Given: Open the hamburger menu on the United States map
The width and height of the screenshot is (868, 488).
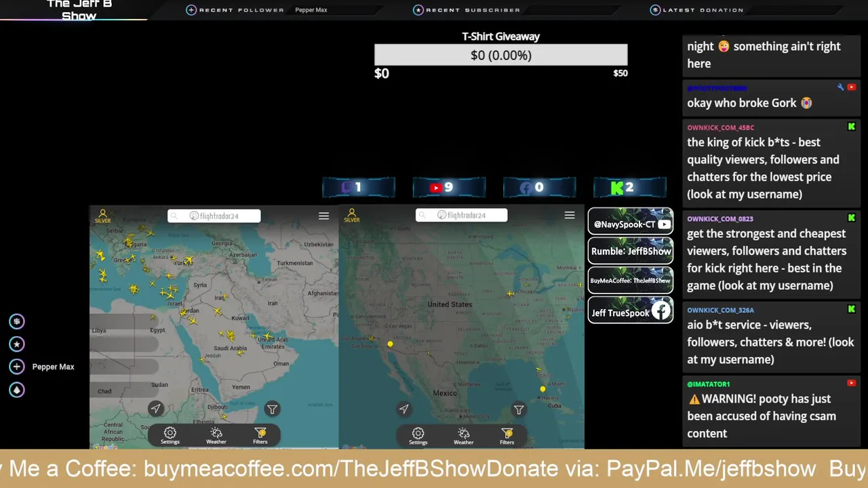Looking at the screenshot, I should pos(570,215).
